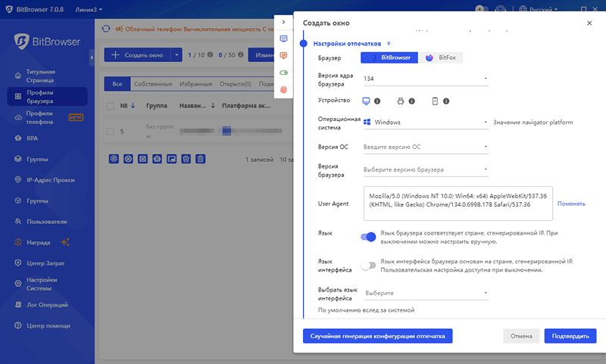
Task: Disable the Язык browser language toggle
Action: coord(368,237)
